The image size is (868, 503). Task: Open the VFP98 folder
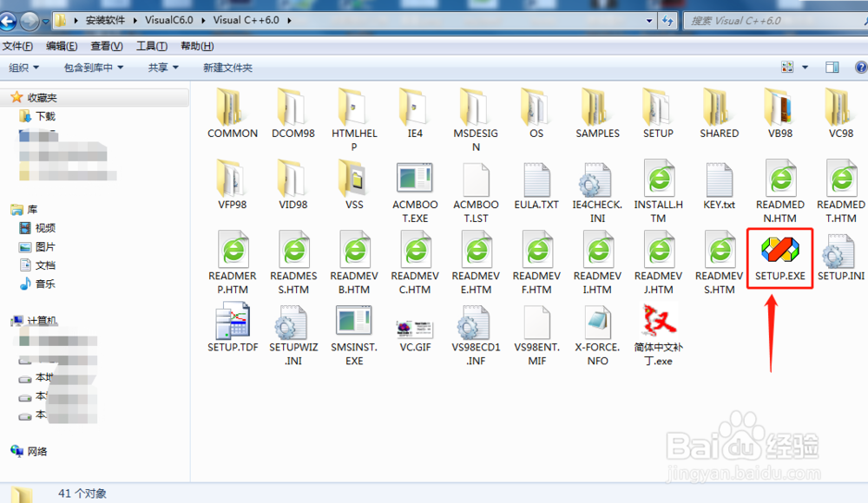232,185
